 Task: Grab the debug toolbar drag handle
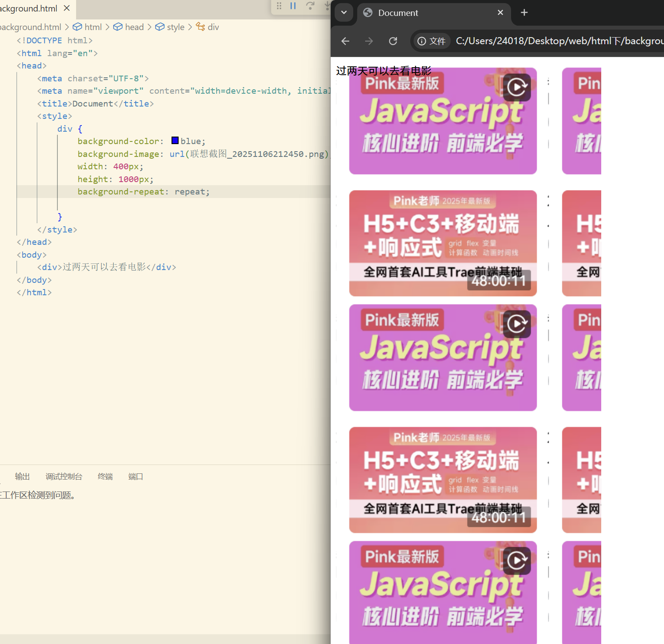pyautogui.click(x=279, y=6)
